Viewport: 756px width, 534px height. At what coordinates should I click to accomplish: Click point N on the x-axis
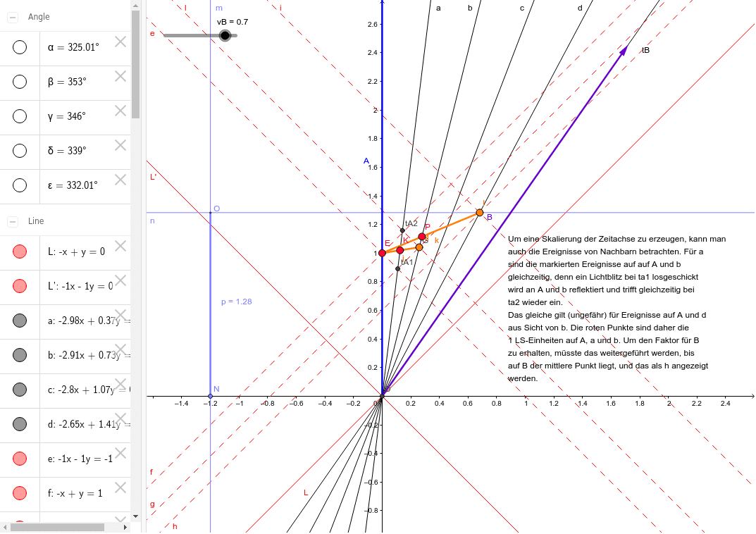coord(210,396)
